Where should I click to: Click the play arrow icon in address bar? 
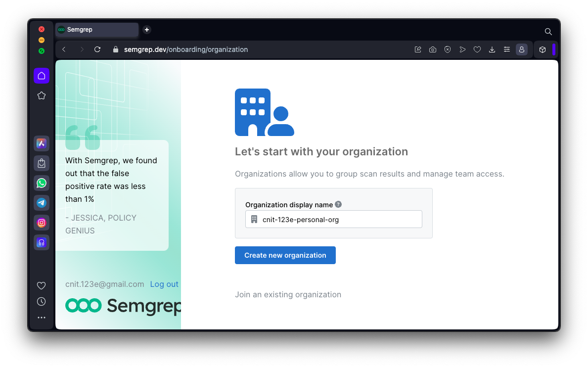coord(462,49)
